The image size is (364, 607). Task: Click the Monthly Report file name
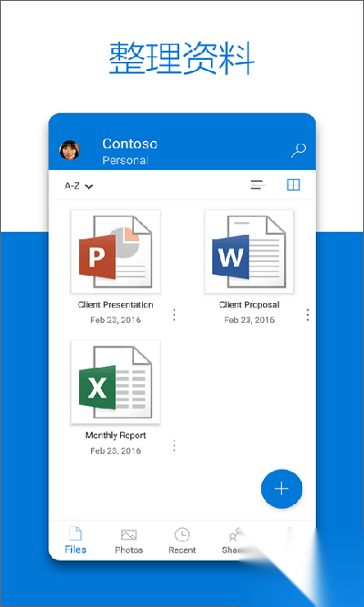116,435
